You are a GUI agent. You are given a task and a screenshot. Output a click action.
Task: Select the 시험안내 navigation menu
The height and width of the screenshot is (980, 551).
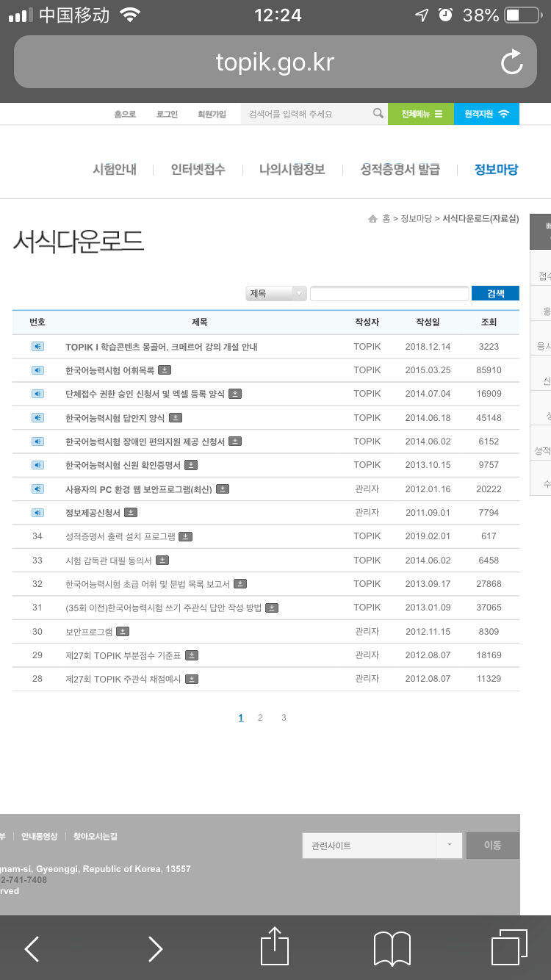(115, 170)
